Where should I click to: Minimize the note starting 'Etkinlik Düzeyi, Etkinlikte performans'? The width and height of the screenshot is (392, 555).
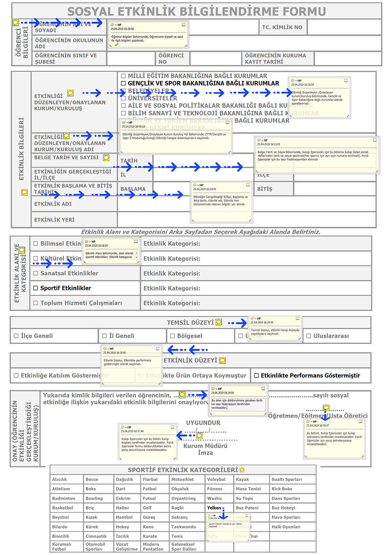157,349
